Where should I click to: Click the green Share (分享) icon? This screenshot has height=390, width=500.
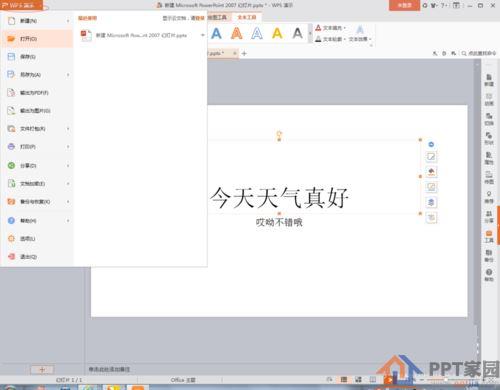click(11, 165)
